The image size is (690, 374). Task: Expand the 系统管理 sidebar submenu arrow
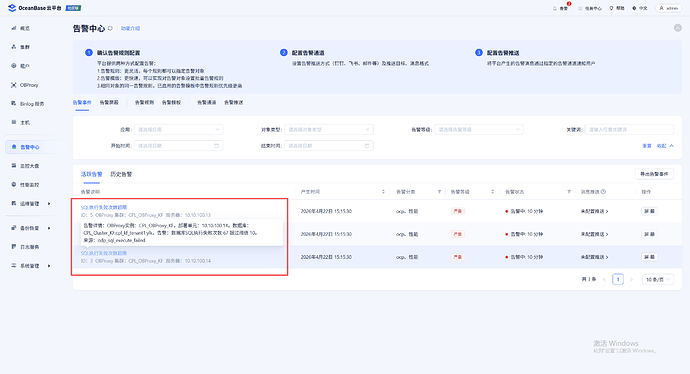point(49,266)
